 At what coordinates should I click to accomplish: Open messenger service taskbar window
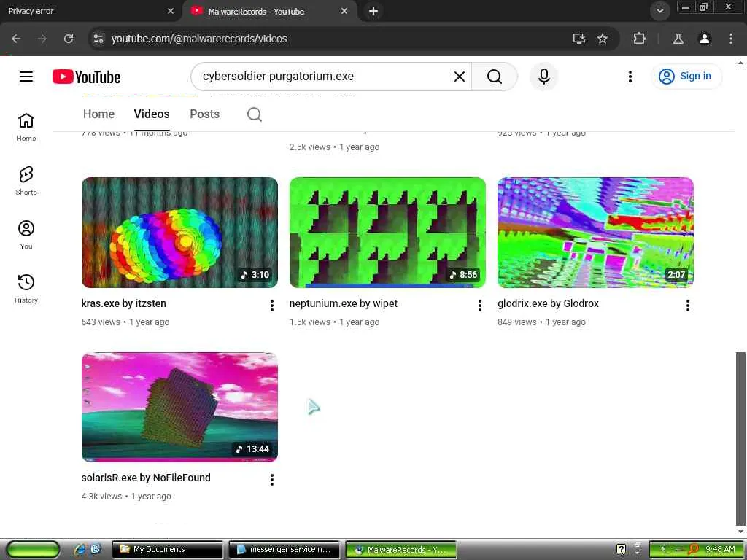click(x=285, y=550)
